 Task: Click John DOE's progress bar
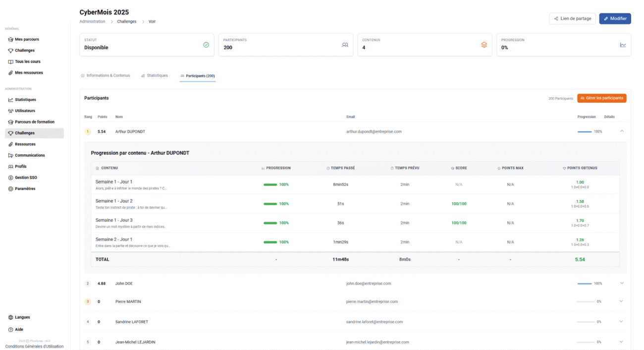(x=584, y=284)
